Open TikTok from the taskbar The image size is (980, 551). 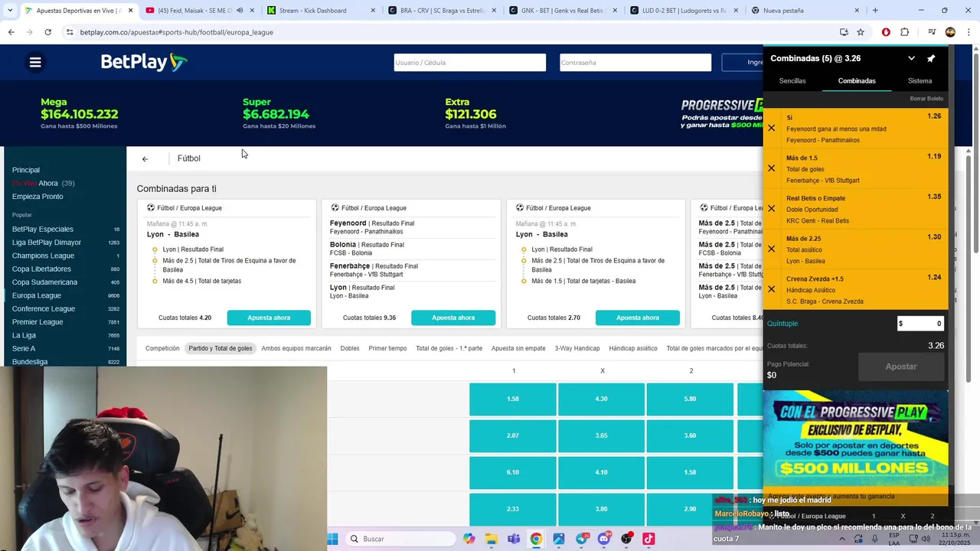[x=648, y=539]
